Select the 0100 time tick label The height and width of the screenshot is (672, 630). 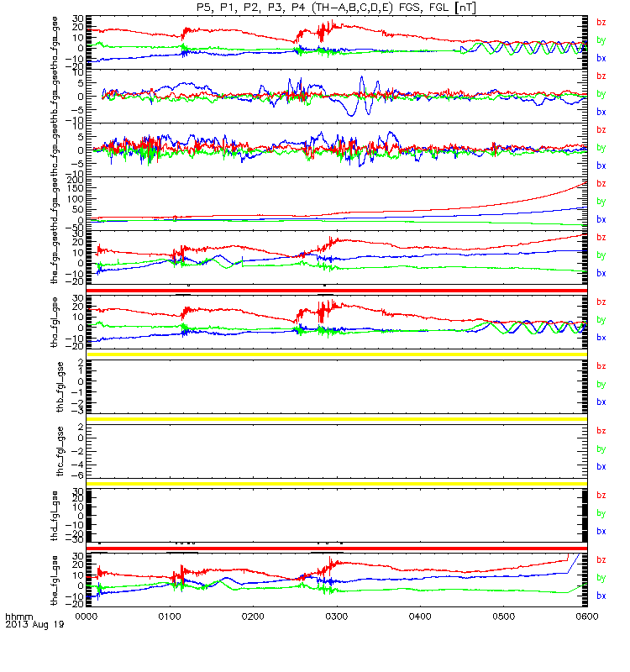point(170,617)
